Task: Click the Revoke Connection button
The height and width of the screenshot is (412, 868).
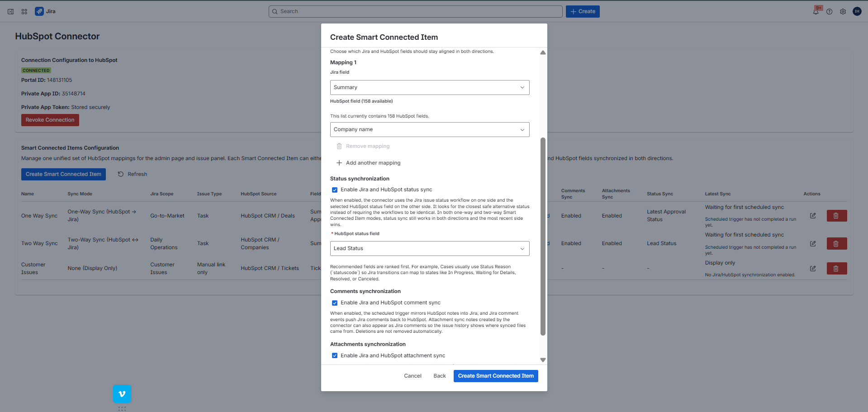Action: point(50,120)
